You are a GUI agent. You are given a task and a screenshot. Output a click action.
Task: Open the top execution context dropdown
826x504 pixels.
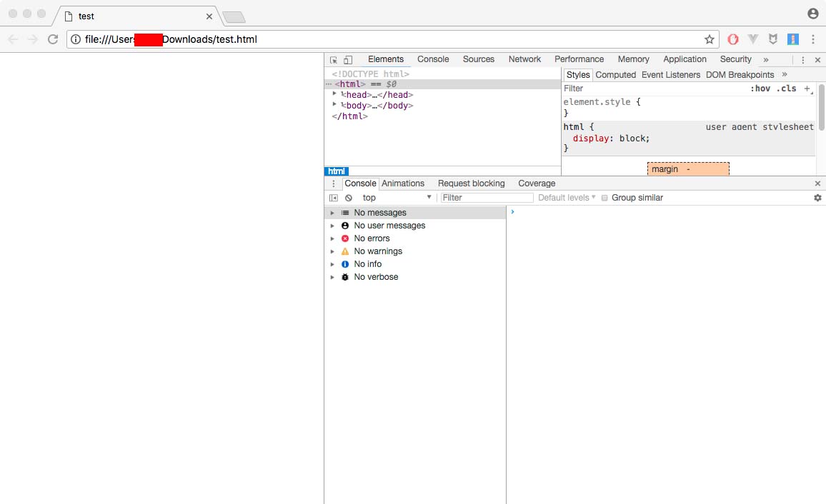pyautogui.click(x=397, y=198)
